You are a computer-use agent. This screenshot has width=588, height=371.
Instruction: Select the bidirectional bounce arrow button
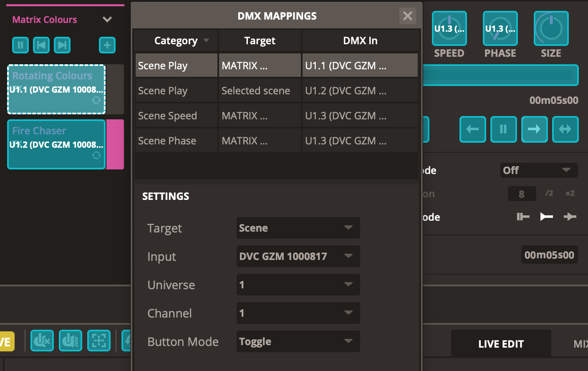click(565, 129)
